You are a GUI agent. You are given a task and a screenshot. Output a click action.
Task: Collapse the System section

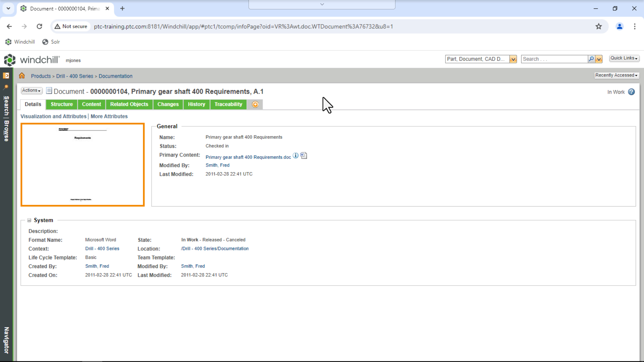[29, 220]
